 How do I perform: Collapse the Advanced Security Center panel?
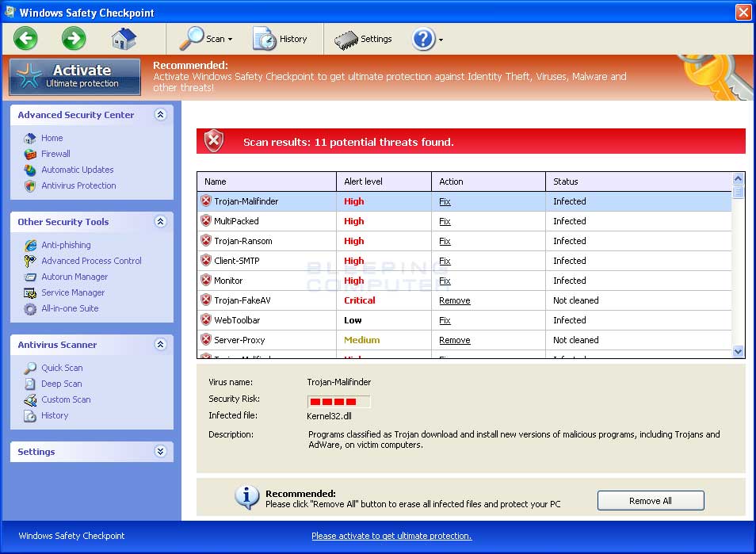pyautogui.click(x=161, y=115)
